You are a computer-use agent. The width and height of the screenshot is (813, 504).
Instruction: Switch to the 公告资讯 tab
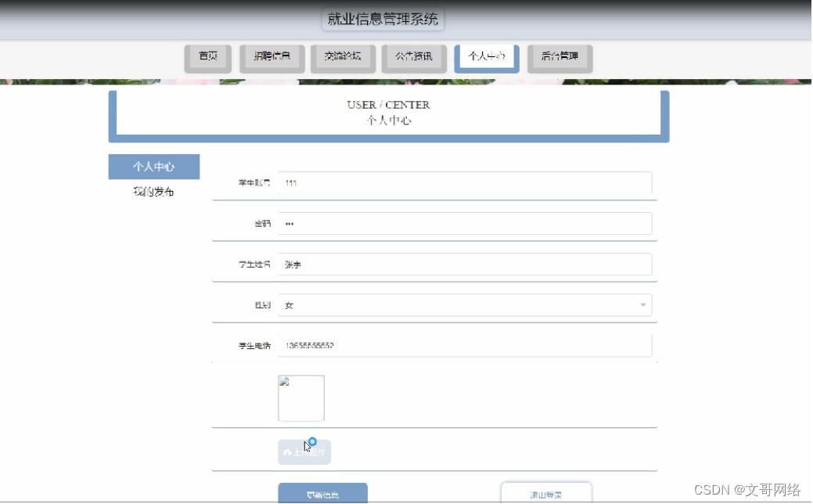pyautogui.click(x=414, y=58)
